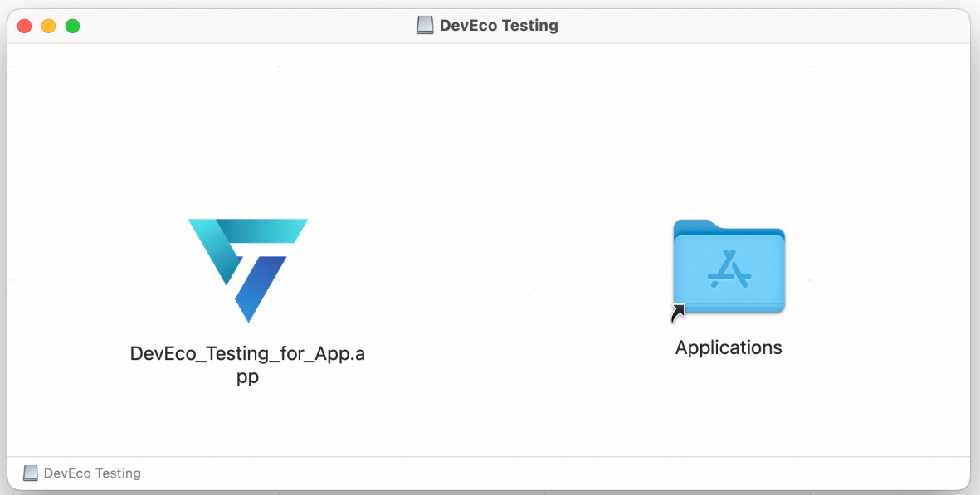Zoom the window with the green button
Image resolution: width=980 pixels, height=495 pixels.
pyautogui.click(x=72, y=26)
